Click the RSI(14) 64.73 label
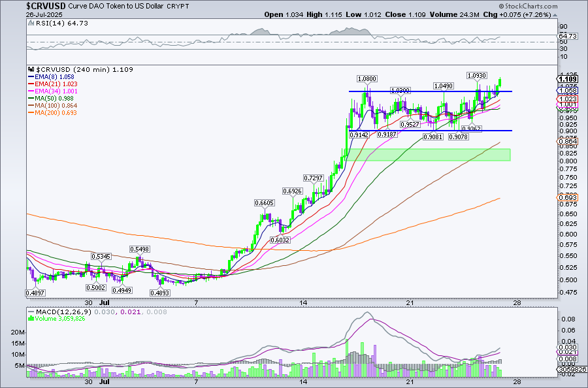The image size is (588, 388). [x=62, y=24]
